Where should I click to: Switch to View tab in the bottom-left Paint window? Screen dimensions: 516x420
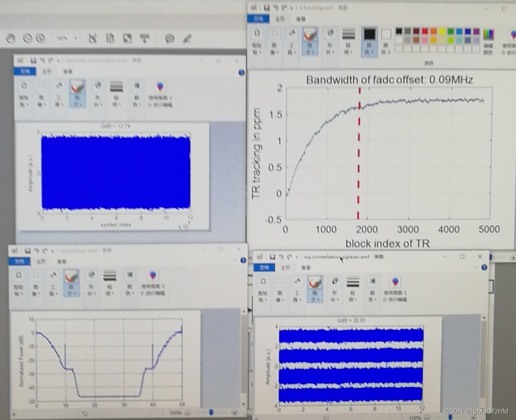61,262
